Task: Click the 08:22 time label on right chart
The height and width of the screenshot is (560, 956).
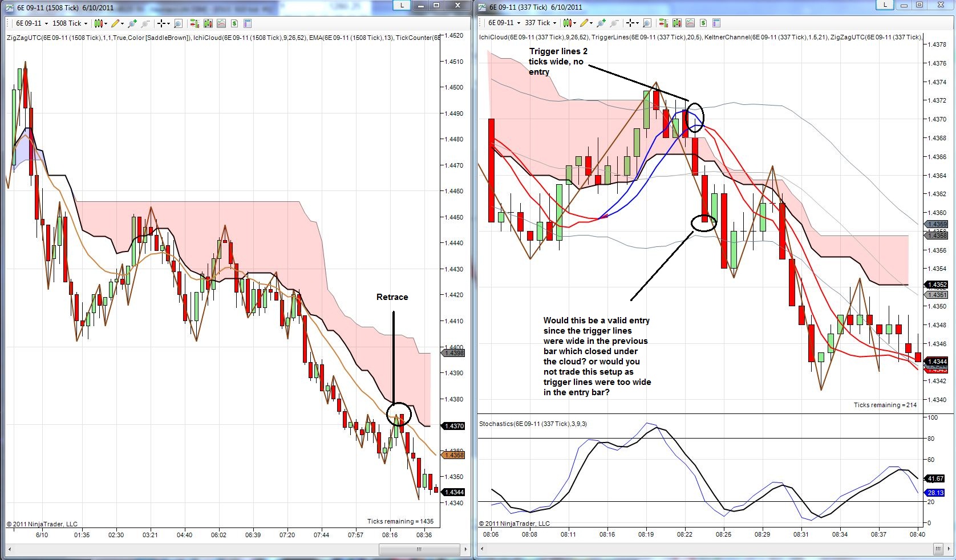Action: click(x=684, y=534)
